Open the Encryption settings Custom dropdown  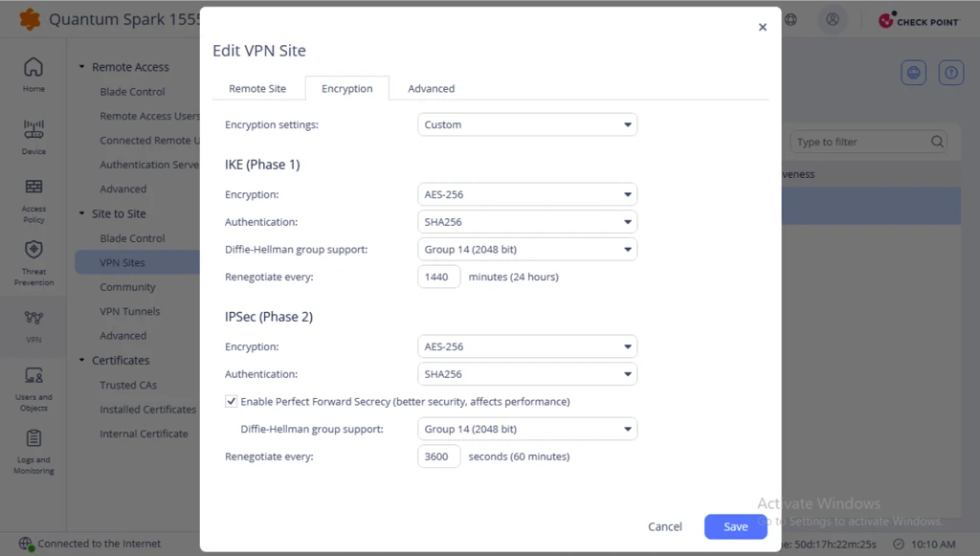tap(527, 124)
